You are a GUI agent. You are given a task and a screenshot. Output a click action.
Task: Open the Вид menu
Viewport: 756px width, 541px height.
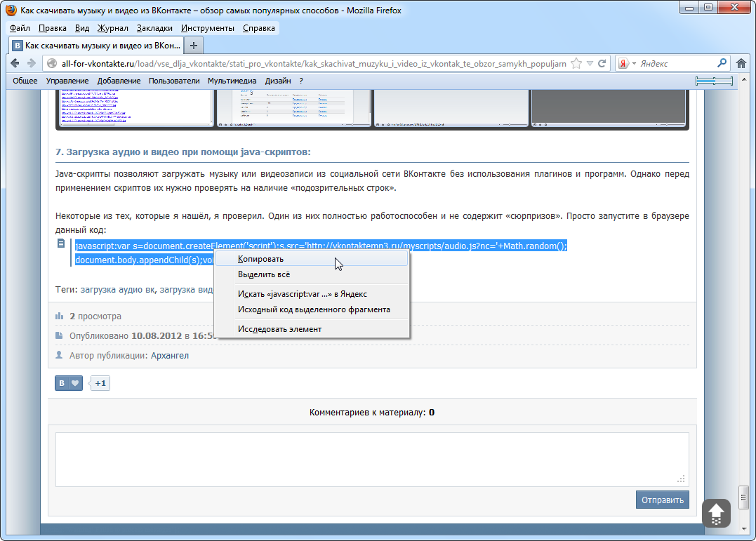82,28
